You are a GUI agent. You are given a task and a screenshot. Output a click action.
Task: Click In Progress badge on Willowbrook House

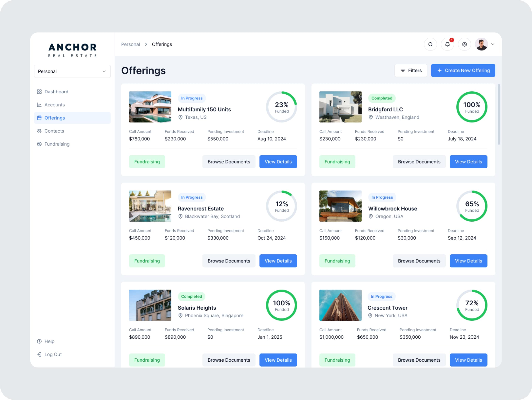[382, 197]
